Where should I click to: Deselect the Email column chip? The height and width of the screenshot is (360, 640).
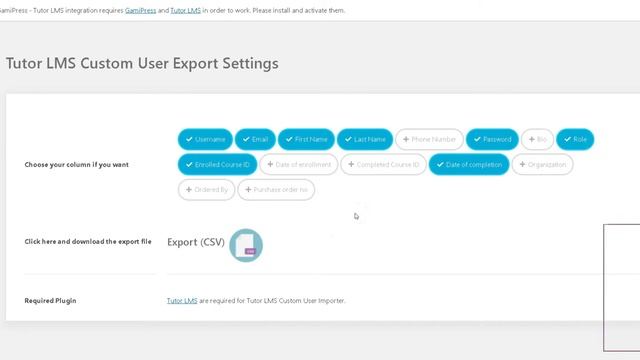[x=255, y=139]
